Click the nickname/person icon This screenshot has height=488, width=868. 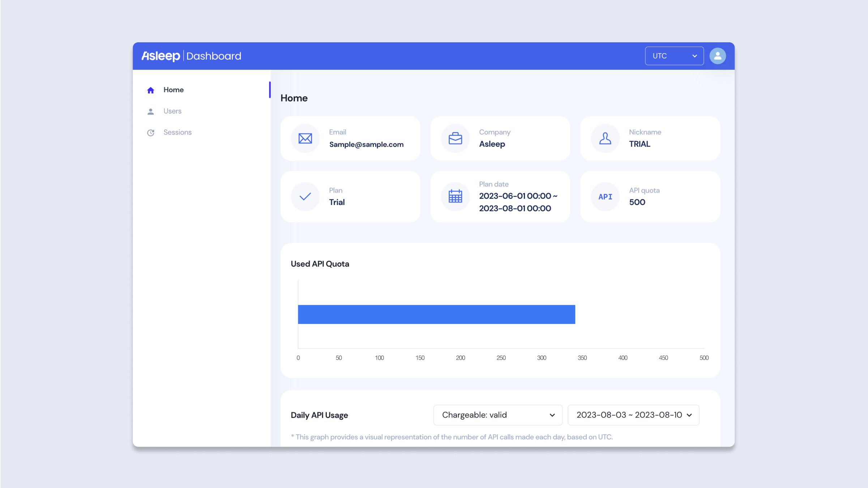(x=605, y=138)
